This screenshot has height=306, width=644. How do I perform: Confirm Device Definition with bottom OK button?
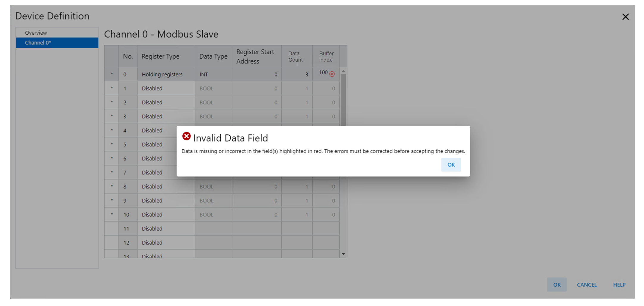(557, 285)
